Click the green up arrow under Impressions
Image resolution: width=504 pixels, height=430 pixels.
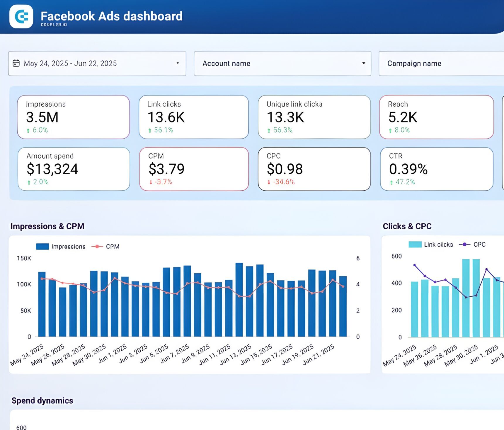click(28, 131)
